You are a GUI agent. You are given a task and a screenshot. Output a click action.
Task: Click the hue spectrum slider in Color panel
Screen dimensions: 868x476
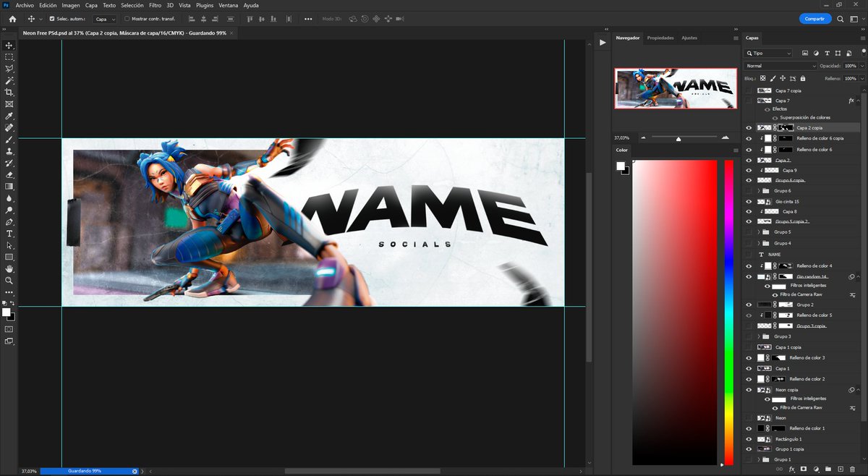coord(728,313)
